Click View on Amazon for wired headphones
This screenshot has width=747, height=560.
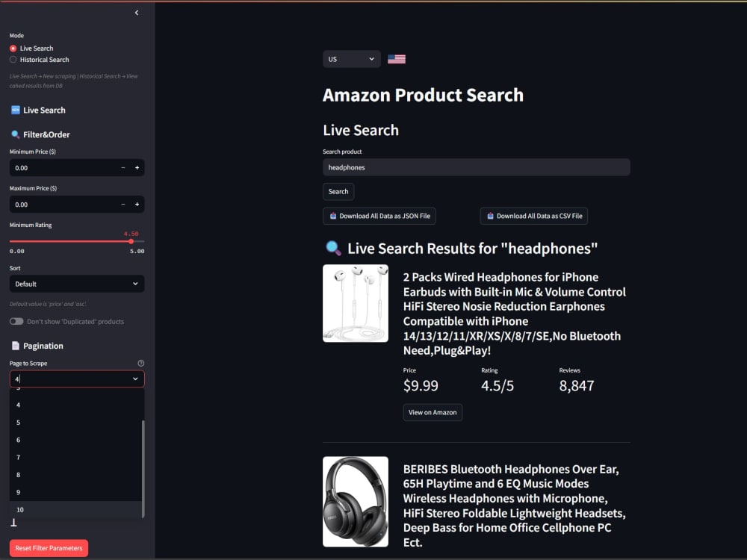click(433, 412)
